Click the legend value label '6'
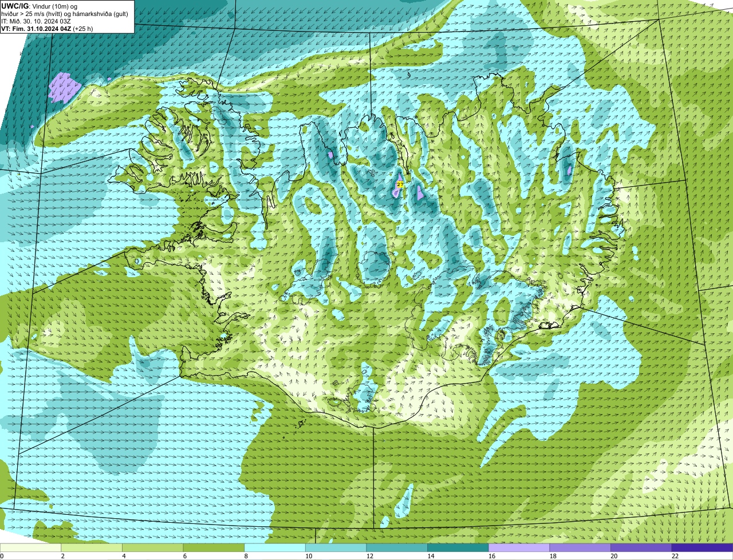Screen dimensions: 733x560 tap(184, 556)
